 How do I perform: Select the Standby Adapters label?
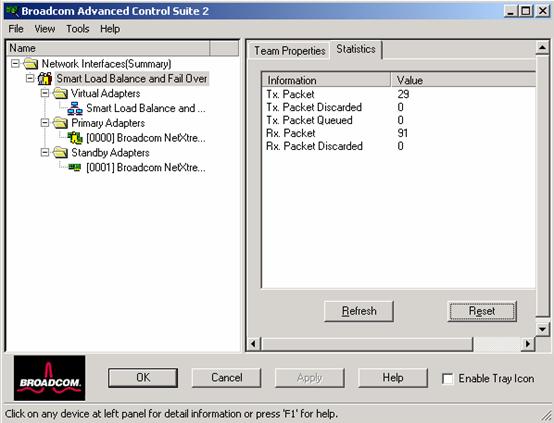pyautogui.click(x=110, y=153)
